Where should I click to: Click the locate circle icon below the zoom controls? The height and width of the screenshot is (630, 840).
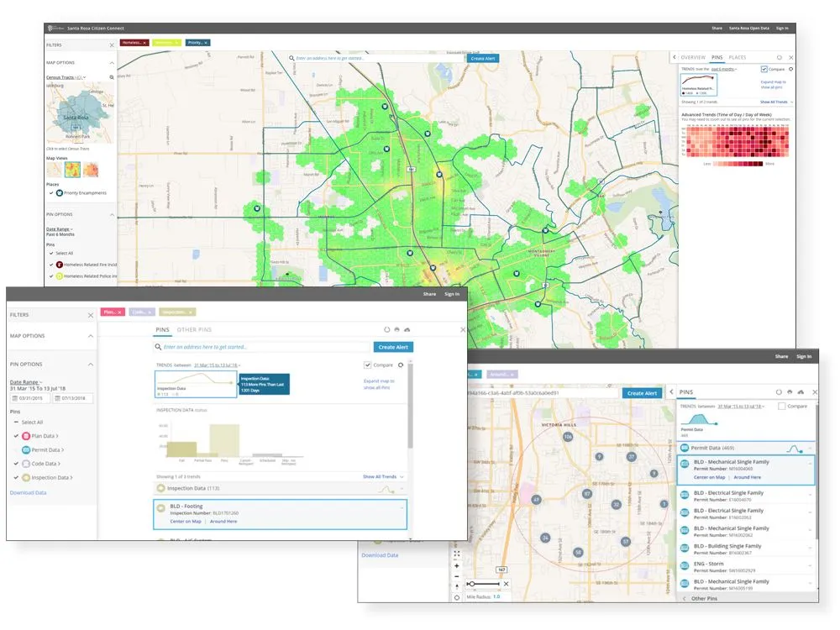[457, 596]
